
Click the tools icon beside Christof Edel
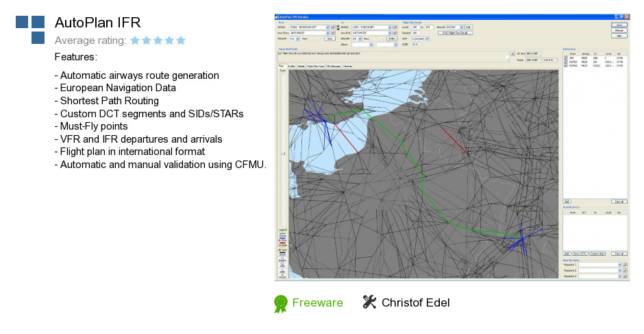click(x=369, y=302)
